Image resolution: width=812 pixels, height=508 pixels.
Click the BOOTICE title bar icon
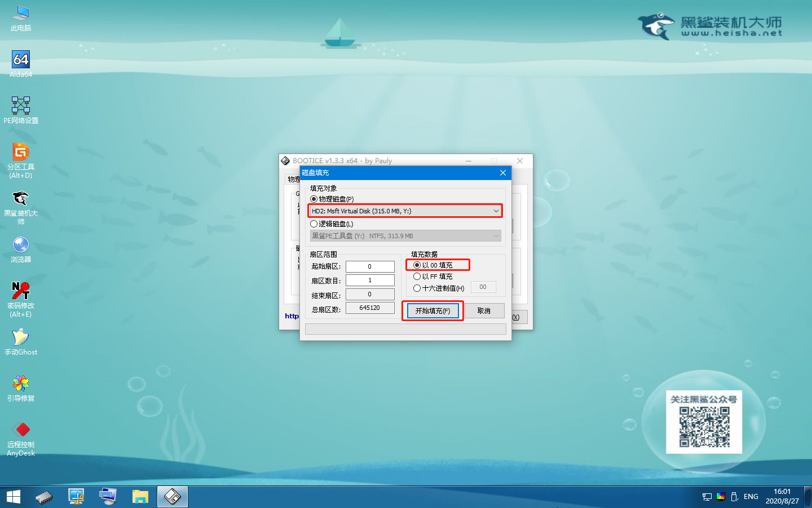pyautogui.click(x=285, y=161)
